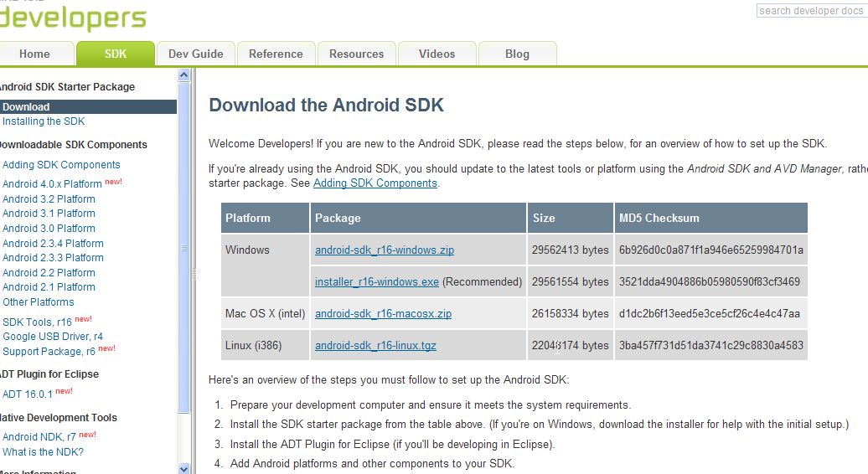Click the Android developers logo
The image size is (868, 474).
pos(73,17)
